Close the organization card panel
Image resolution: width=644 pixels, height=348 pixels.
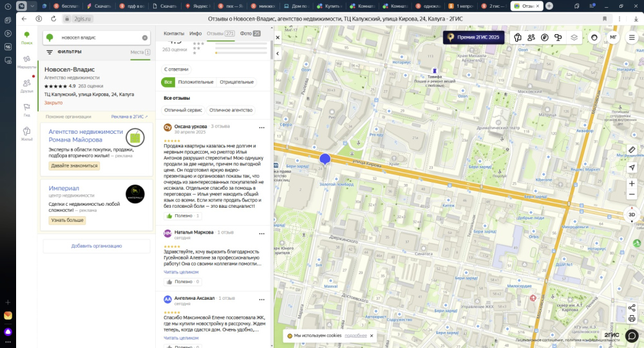pyautogui.click(x=278, y=37)
